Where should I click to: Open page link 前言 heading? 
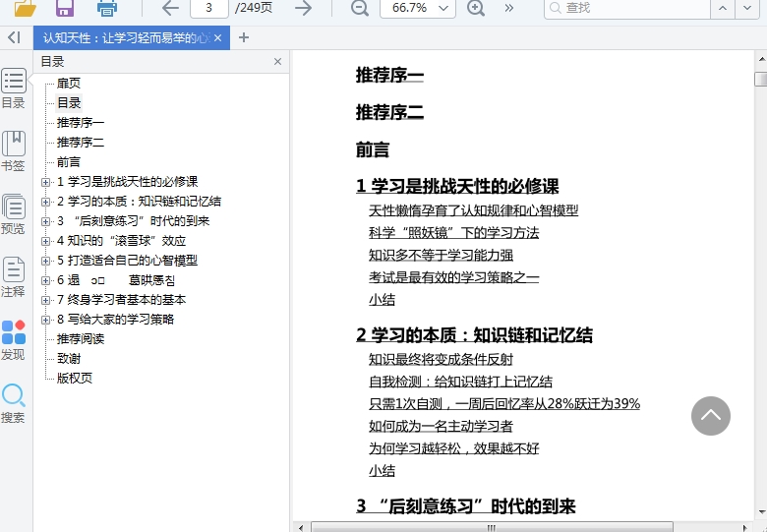[373, 149]
